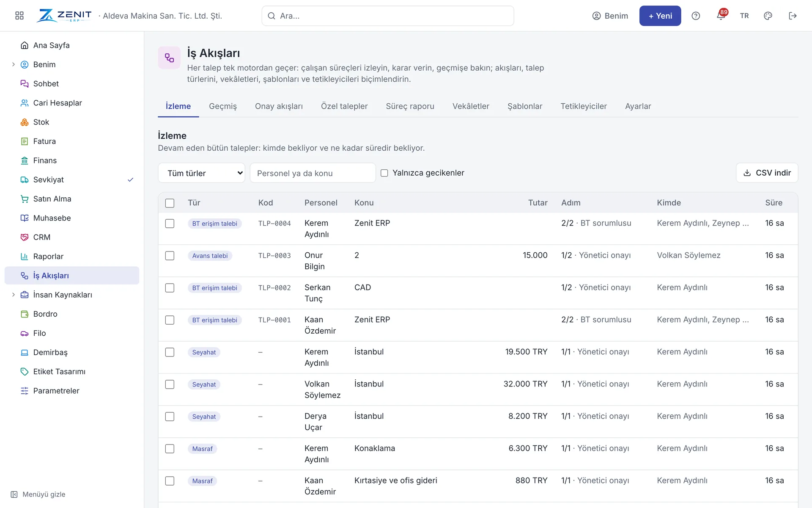Open notifications bell with 89 badge
The image size is (812, 508).
coord(721,16)
